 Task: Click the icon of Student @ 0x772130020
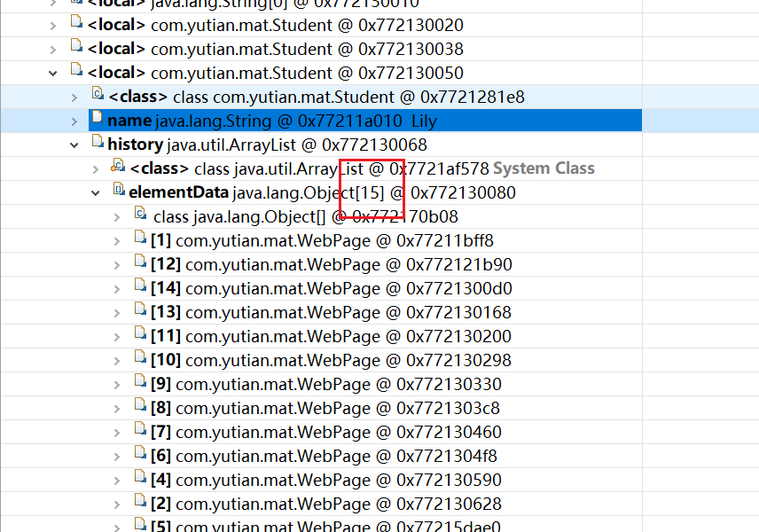75,24
